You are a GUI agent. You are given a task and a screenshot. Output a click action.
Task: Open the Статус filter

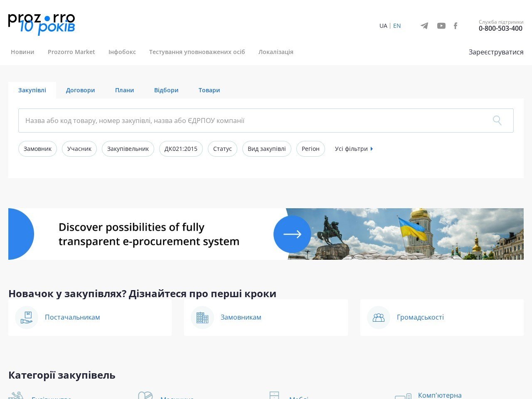222,149
